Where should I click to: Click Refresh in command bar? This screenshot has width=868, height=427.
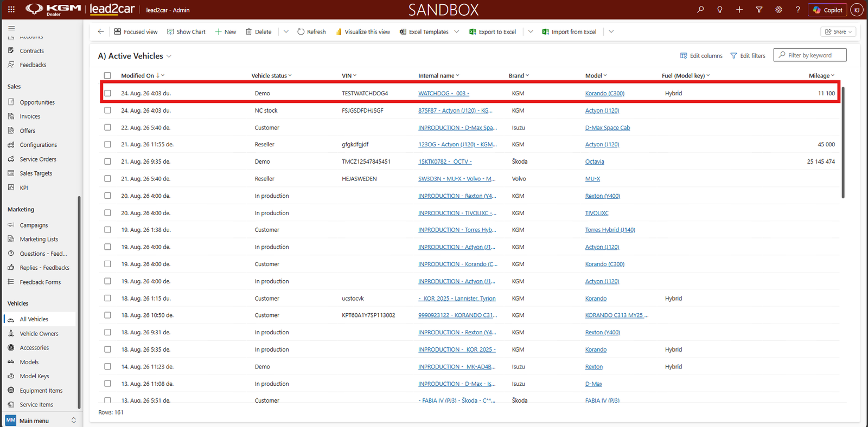(311, 32)
